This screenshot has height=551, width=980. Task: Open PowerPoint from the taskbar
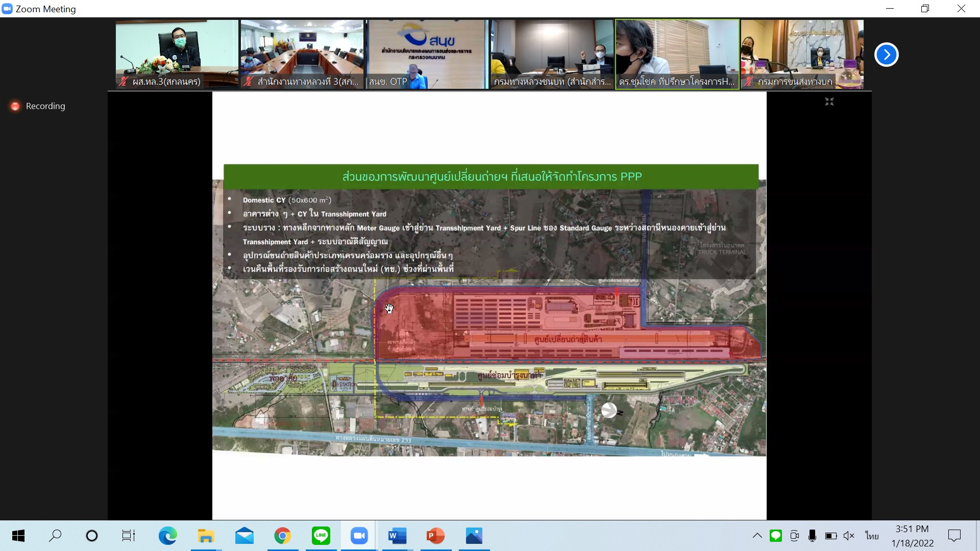click(x=435, y=536)
